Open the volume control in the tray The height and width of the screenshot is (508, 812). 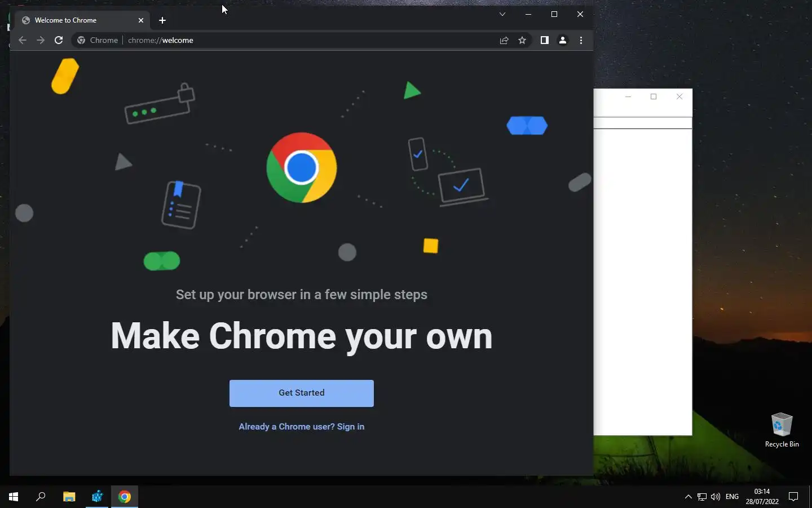tap(716, 497)
